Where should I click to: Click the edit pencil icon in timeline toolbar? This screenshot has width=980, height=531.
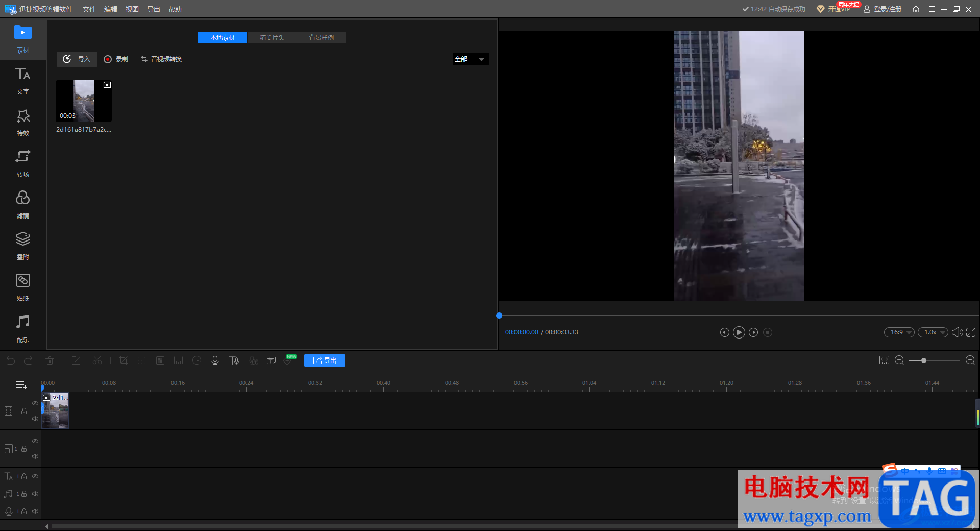[x=76, y=360]
